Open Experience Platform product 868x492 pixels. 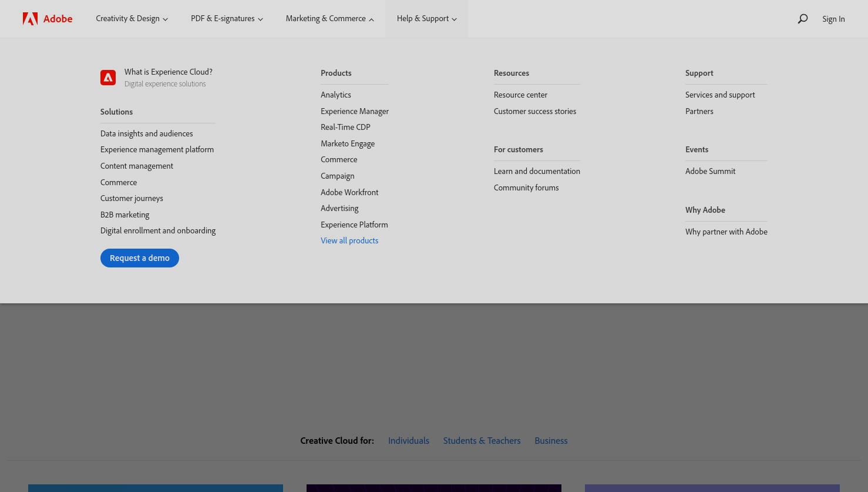[x=354, y=225]
